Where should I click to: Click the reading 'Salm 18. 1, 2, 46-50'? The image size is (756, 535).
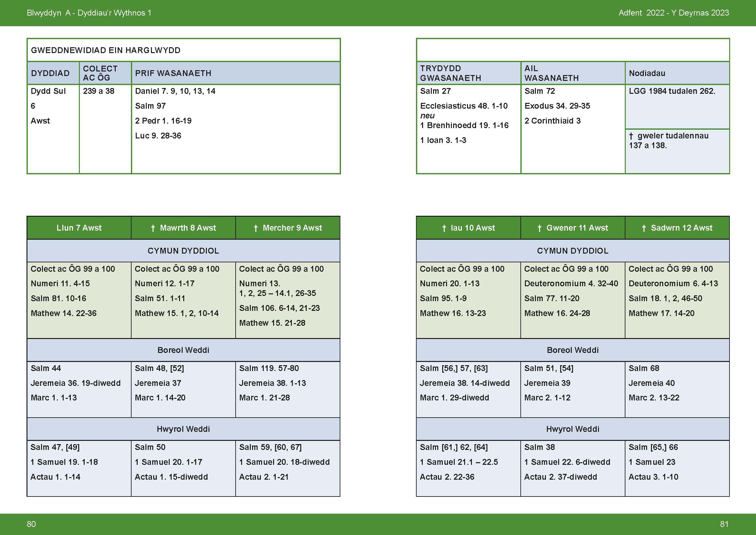click(x=665, y=298)
